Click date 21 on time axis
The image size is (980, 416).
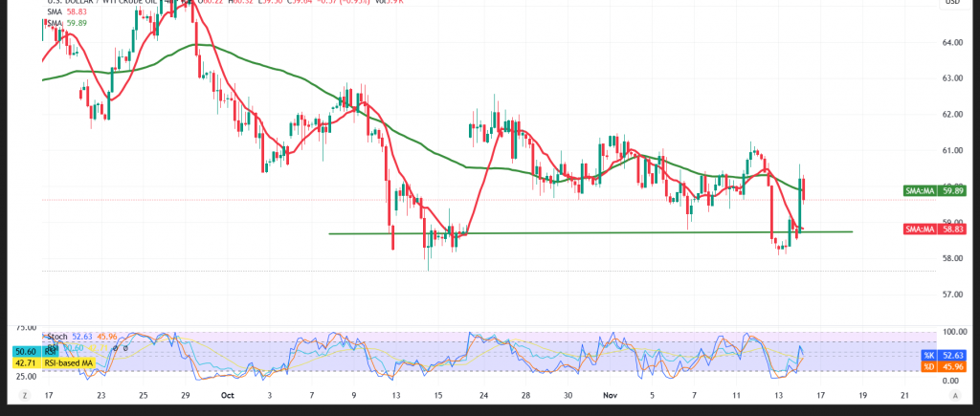coord(905,394)
